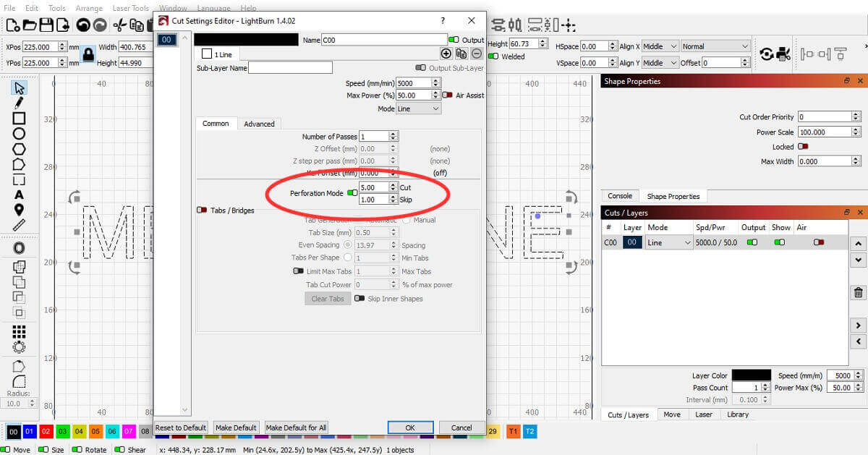
Task: Click the New file icon in toolbar
Action: [12, 25]
